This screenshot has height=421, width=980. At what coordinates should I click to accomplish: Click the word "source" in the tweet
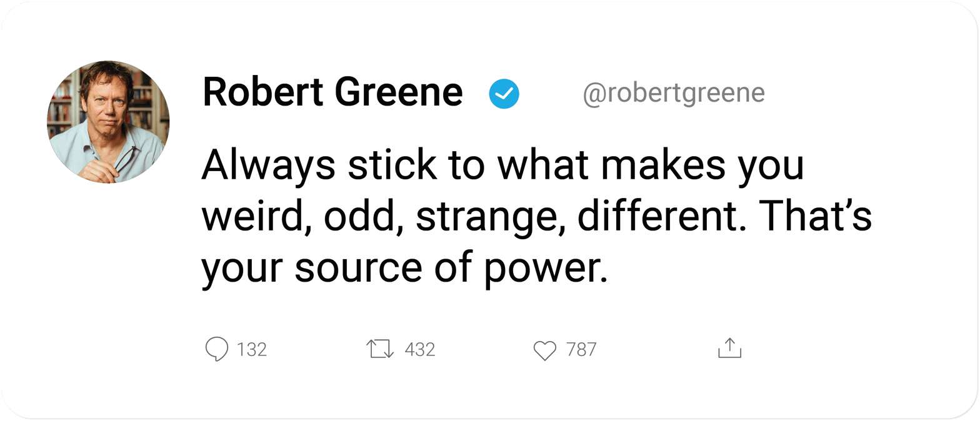tap(356, 269)
